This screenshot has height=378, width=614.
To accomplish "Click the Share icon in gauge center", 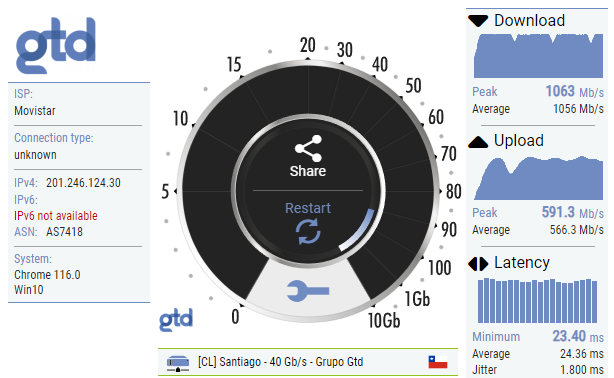I will pyautogui.click(x=308, y=148).
